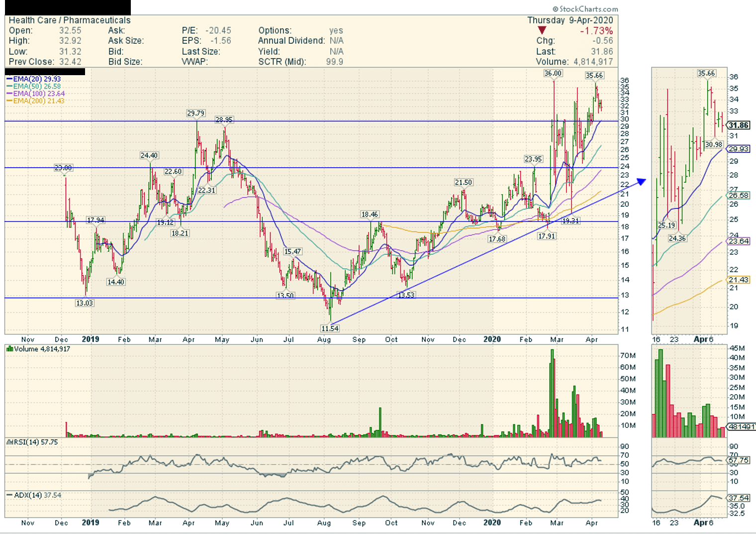Screen dimensions: 756x534
Task: Click the blue arrowhead pointing to zoomed chart
Action: click(x=642, y=182)
